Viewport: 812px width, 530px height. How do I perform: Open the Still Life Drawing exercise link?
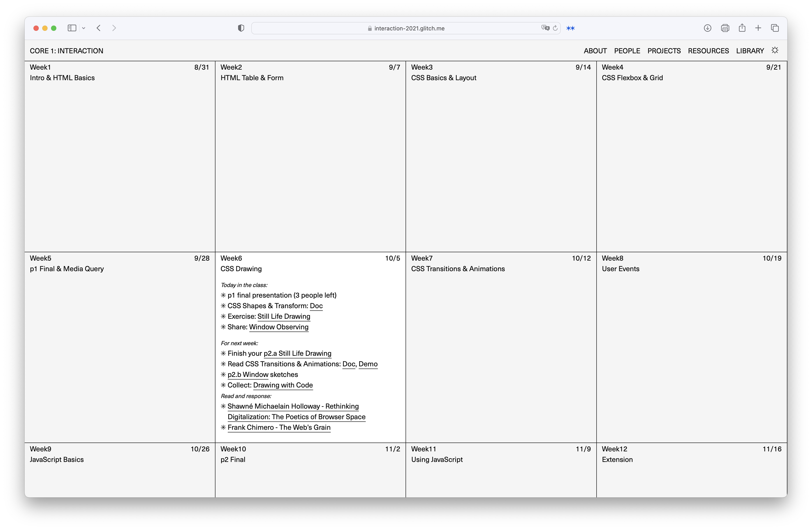(x=283, y=316)
